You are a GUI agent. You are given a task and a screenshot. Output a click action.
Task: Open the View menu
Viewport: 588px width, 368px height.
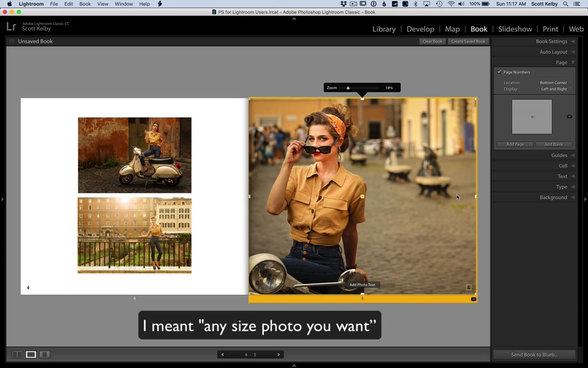103,4
